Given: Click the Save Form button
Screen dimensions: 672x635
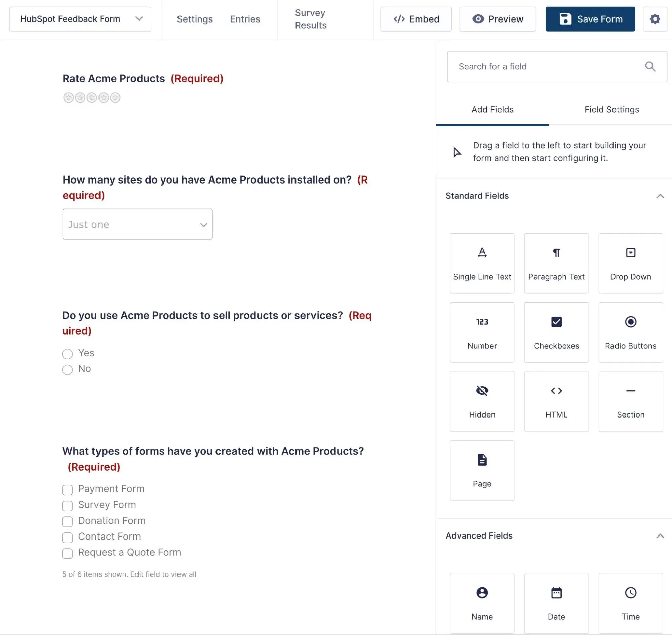Looking at the screenshot, I should [x=590, y=19].
